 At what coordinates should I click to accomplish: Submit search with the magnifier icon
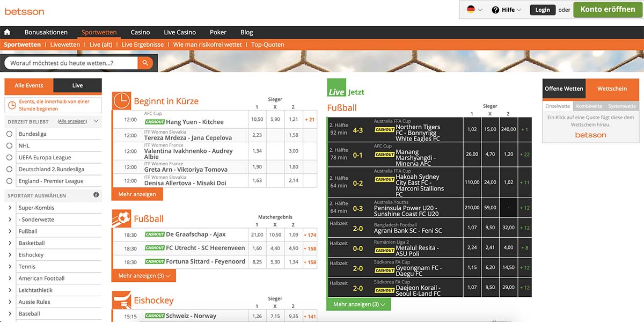coord(145,63)
